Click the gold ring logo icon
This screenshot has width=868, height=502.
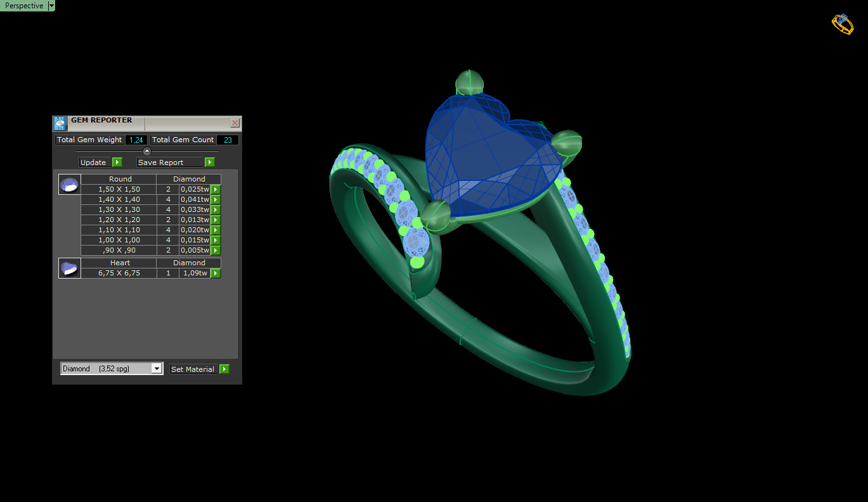(843, 24)
